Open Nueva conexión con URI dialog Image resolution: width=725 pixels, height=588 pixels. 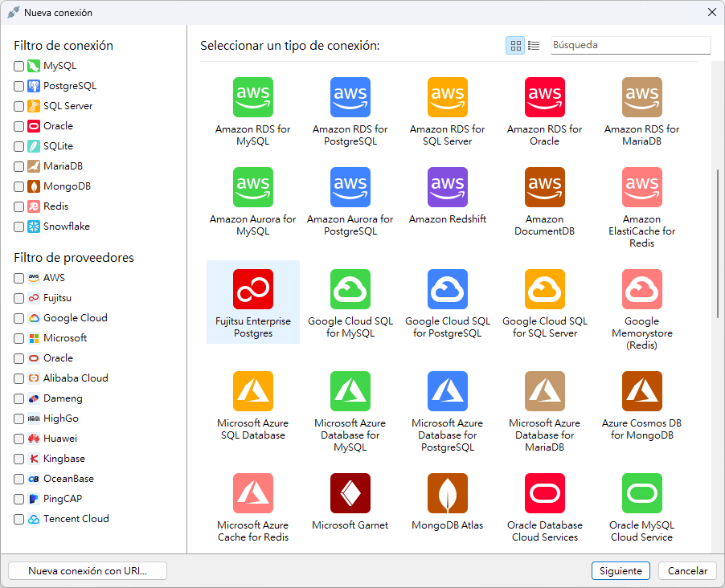88,571
